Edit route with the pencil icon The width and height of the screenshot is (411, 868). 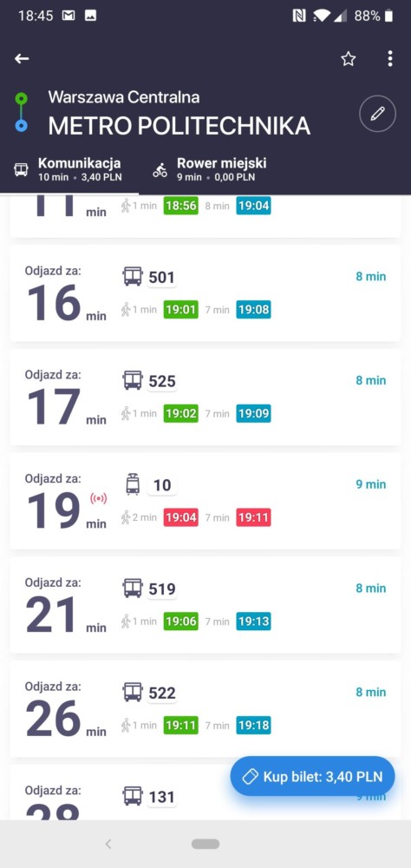point(377,114)
